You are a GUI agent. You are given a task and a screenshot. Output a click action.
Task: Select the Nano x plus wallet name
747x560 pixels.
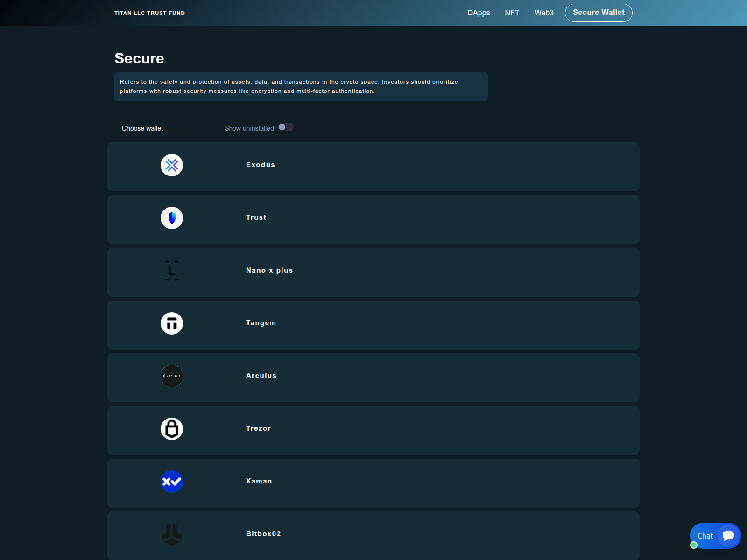269,270
